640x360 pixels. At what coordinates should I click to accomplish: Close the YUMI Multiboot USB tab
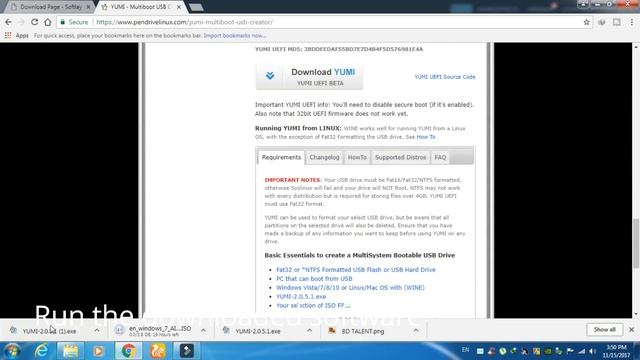tap(179, 7)
